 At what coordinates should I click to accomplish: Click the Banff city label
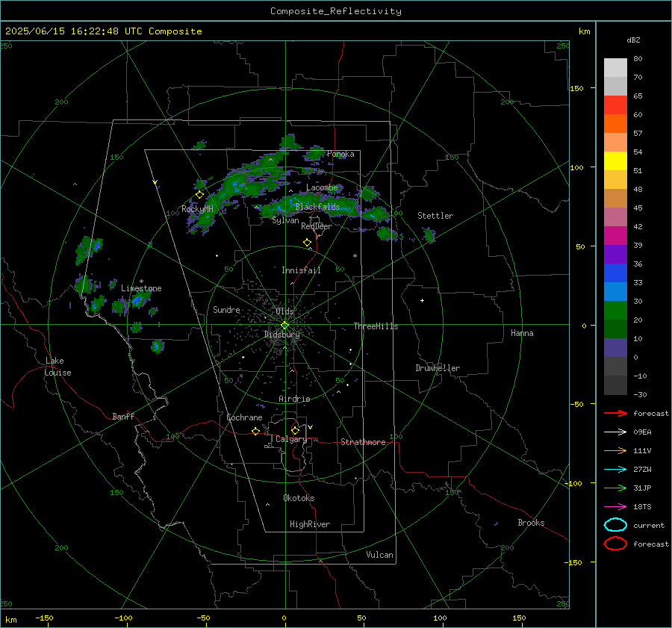[x=123, y=417]
